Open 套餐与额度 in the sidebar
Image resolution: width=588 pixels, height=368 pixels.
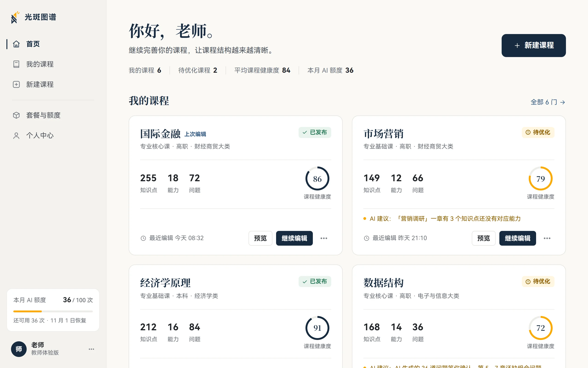pyautogui.click(x=53, y=115)
